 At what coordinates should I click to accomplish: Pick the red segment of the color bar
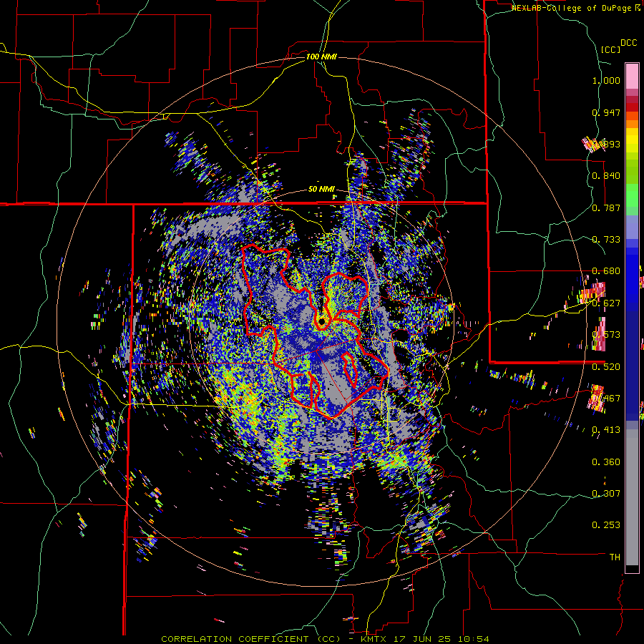[632, 107]
